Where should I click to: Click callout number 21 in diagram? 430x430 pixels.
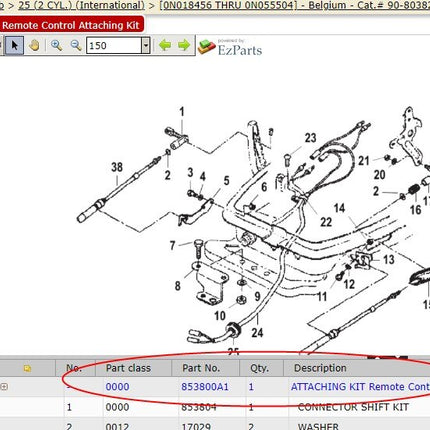click(x=364, y=161)
